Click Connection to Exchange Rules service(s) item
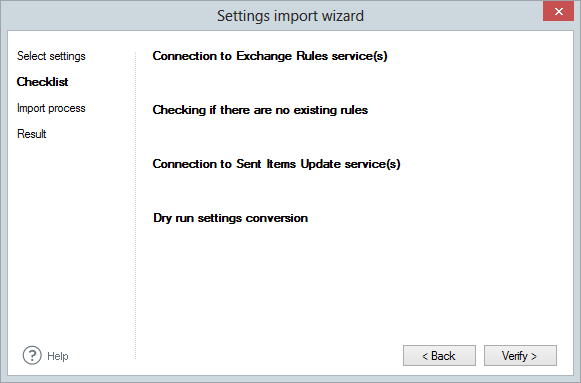 tap(270, 56)
